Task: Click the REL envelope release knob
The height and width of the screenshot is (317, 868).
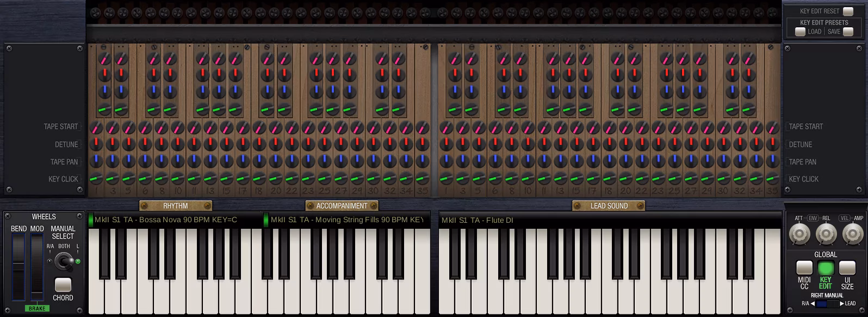Action: tap(826, 235)
